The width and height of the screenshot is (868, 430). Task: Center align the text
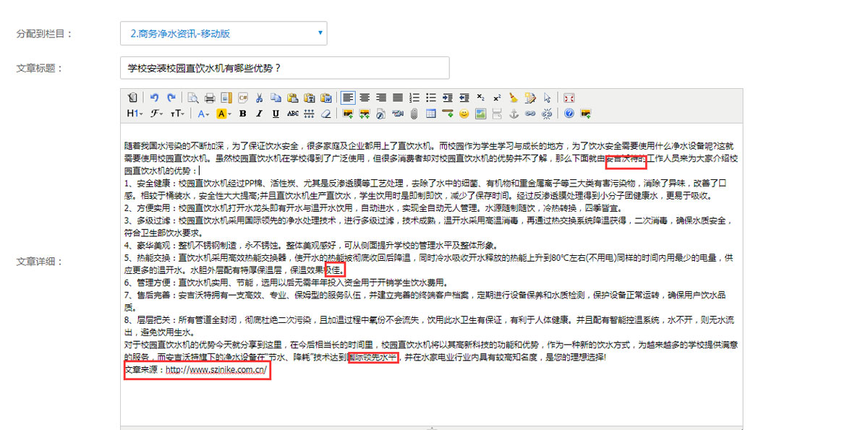tap(365, 97)
